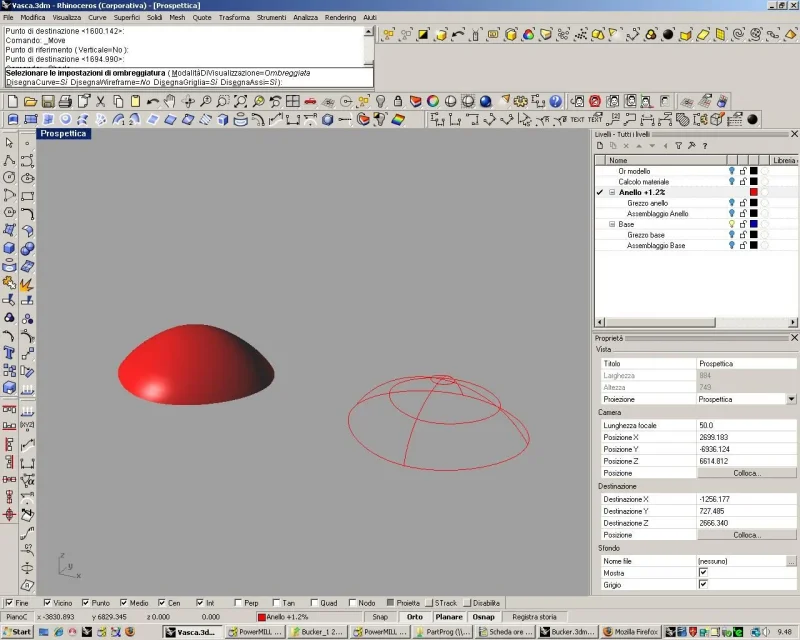
Task: Click the Print icon
Action: (x=65, y=101)
